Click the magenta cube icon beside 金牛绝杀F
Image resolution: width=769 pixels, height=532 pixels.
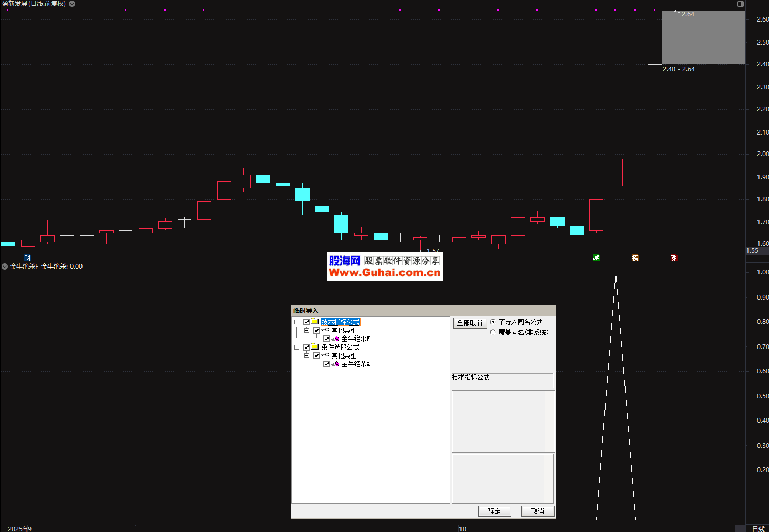[x=337, y=339]
